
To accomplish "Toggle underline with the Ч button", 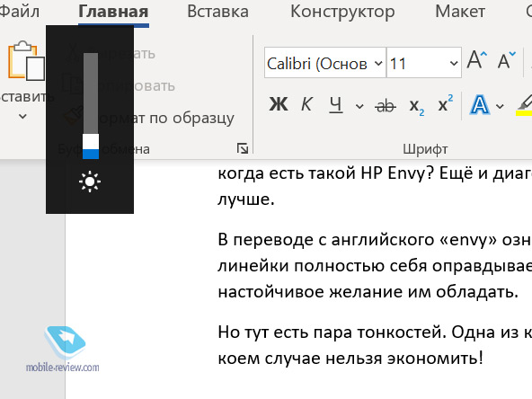I will [335, 104].
